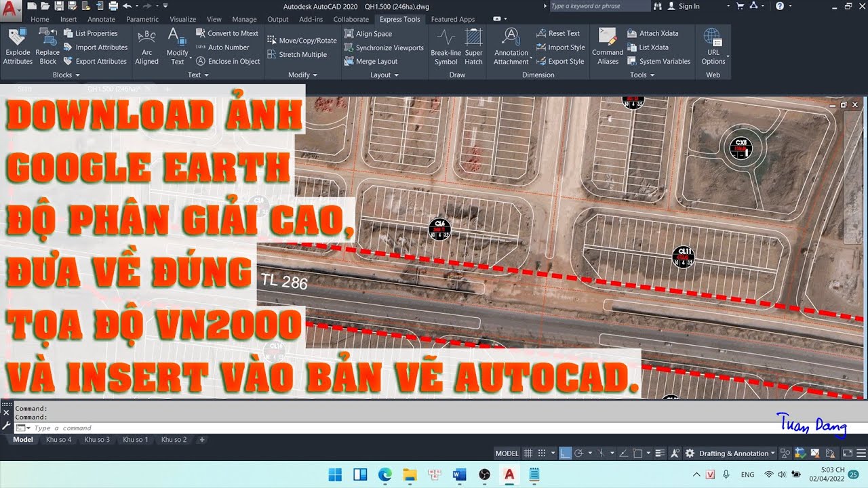Image resolution: width=868 pixels, height=488 pixels.
Task: Open the Help question mark dropdown arrow
Action: [x=789, y=6]
